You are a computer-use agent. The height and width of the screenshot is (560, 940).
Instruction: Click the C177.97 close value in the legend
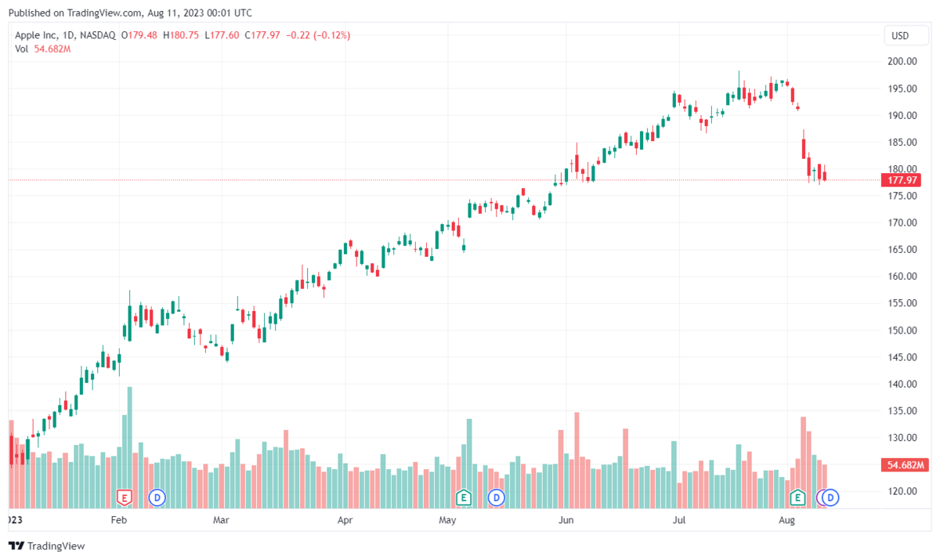(x=263, y=35)
